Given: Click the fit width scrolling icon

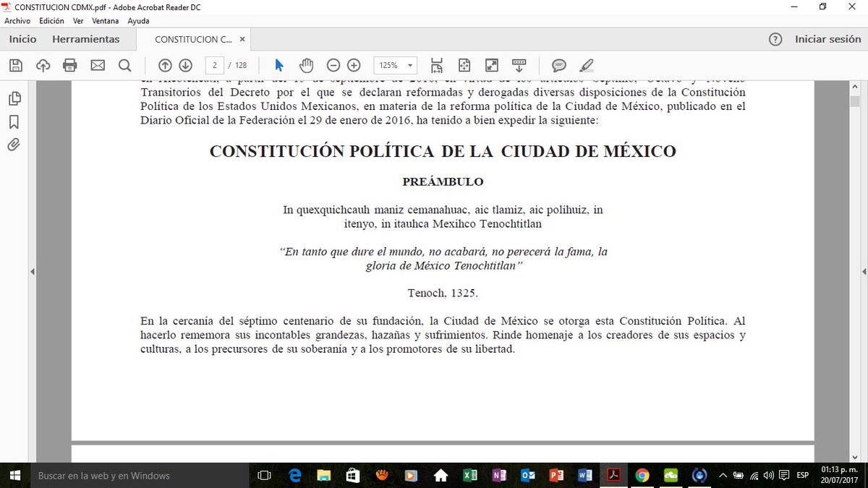Looking at the screenshot, I should (x=437, y=66).
